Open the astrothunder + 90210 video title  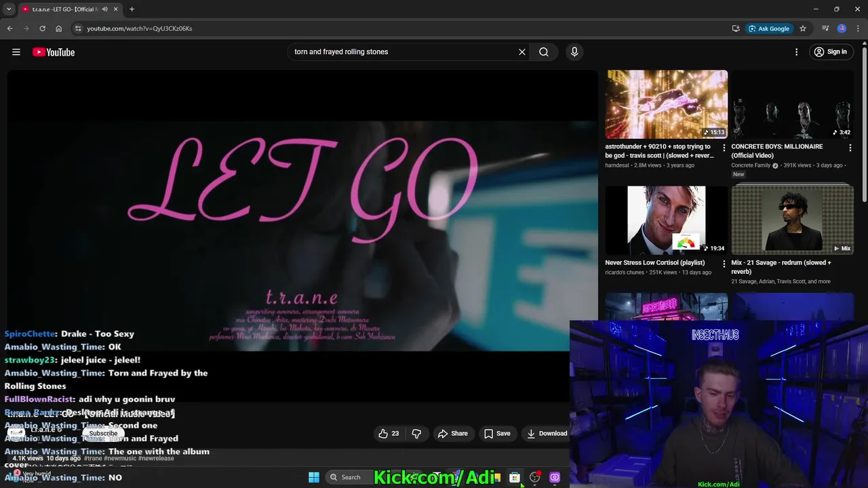(659, 151)
